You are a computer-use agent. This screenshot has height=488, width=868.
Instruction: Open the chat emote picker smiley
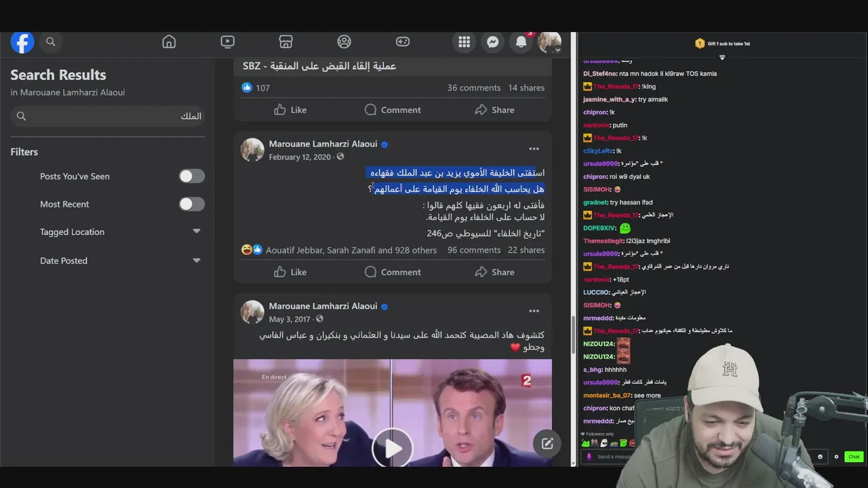coord(820,457)
